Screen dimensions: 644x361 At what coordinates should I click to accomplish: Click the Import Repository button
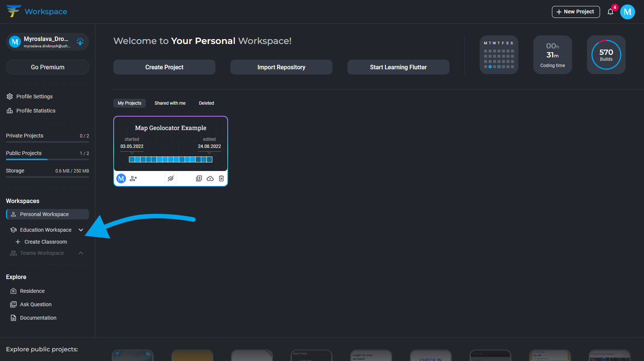pyautogui.click(x=281, y=67)
